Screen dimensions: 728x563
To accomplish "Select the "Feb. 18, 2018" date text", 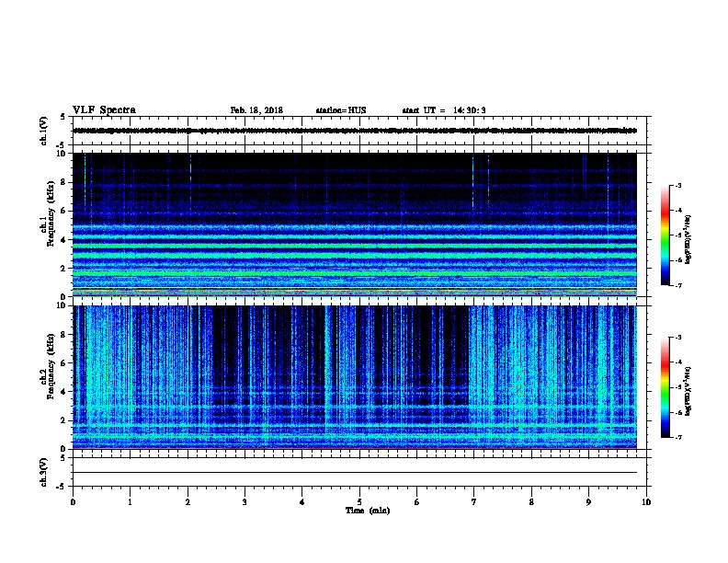I will click(256, 110).
